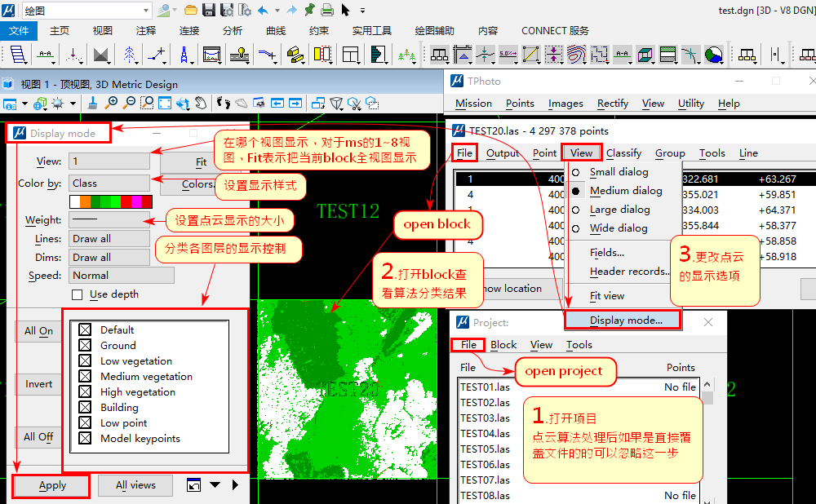Click the Walk footprints icon
The height and width of the screenshot is (504, 816).
tap(224, 103)
